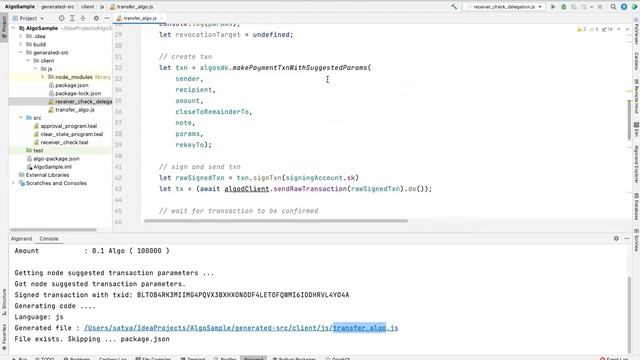Click client breadcrumb in navigation bar

click(x=87, y=7)
